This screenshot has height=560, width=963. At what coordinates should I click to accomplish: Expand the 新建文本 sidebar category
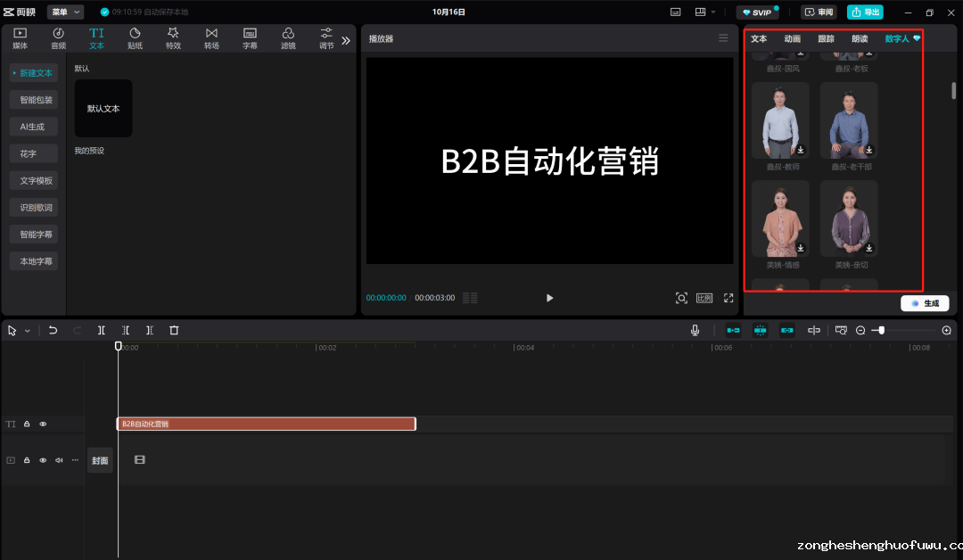(x=34, y=73)
